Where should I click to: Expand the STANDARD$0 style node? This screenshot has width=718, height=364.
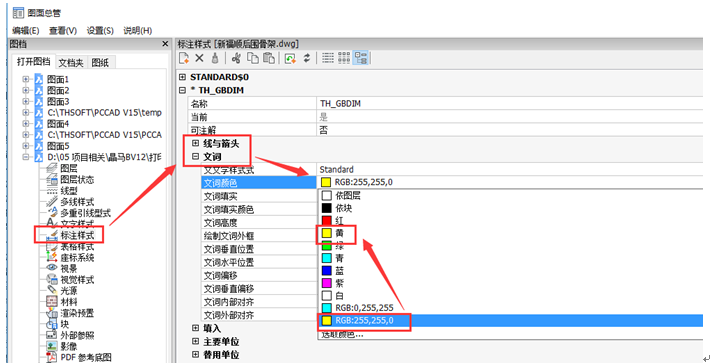(x=182, y=77)
